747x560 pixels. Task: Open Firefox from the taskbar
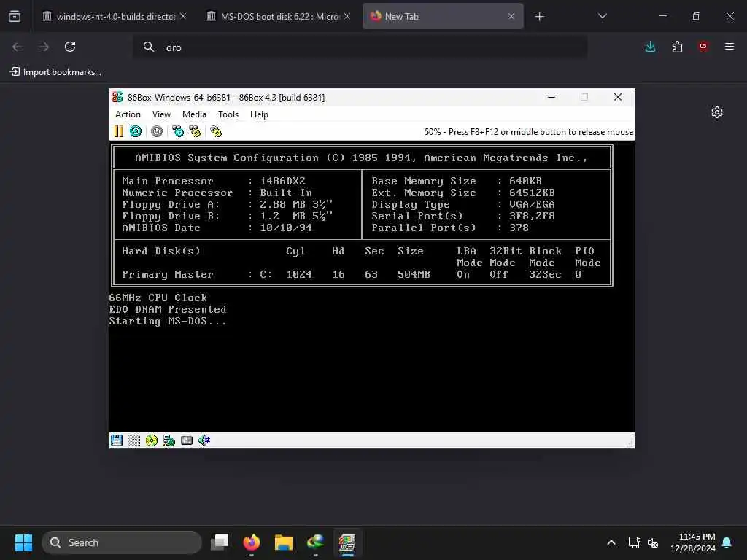[252, 542]
